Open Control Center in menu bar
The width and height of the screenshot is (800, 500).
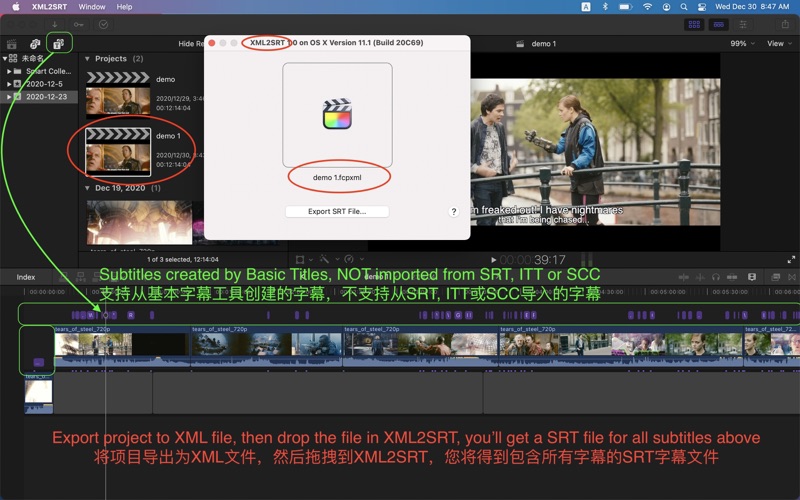[702, 7]
